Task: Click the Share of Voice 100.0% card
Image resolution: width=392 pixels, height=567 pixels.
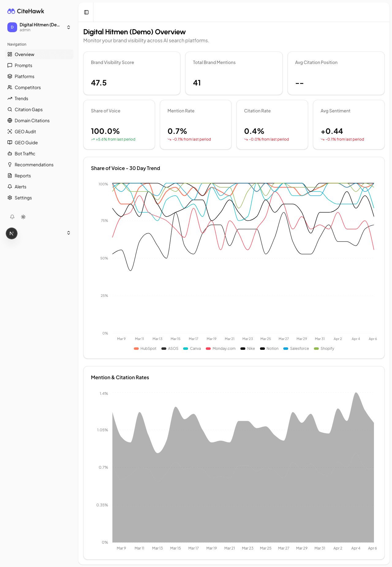Action: [x=119, y=125]
